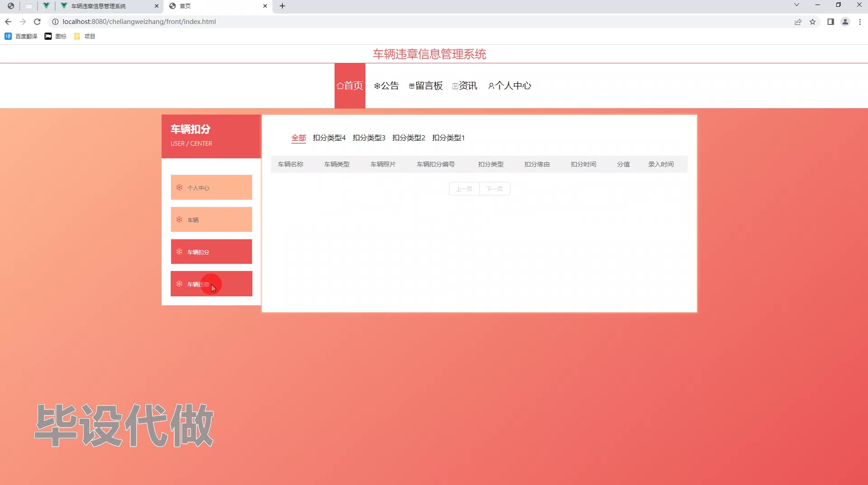Open 个人中心 in top navigation

click(509, 86)
